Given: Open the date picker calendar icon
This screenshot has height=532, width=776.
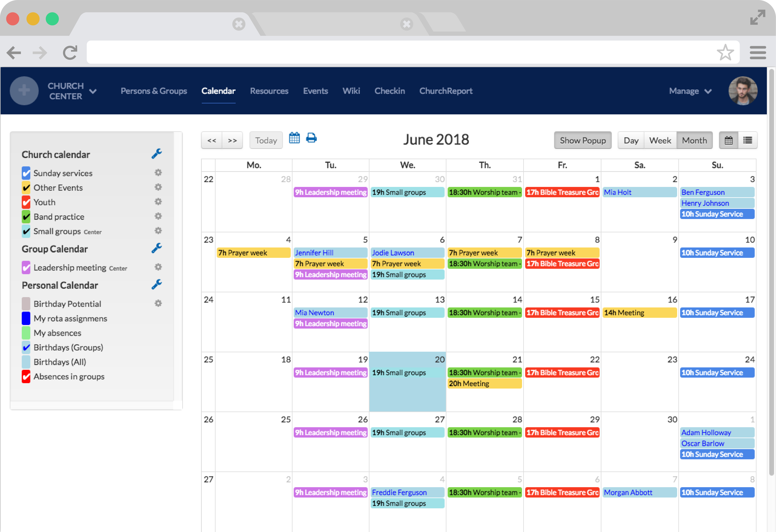Looking at the screenshot, I should (294, 138).
